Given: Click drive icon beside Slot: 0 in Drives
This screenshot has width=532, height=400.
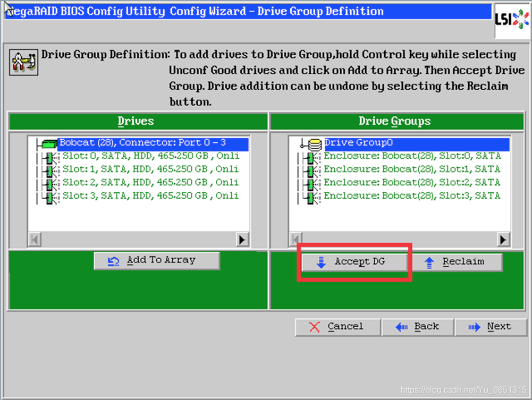Looking at the screenshot, I should click(x=51, y=158).
